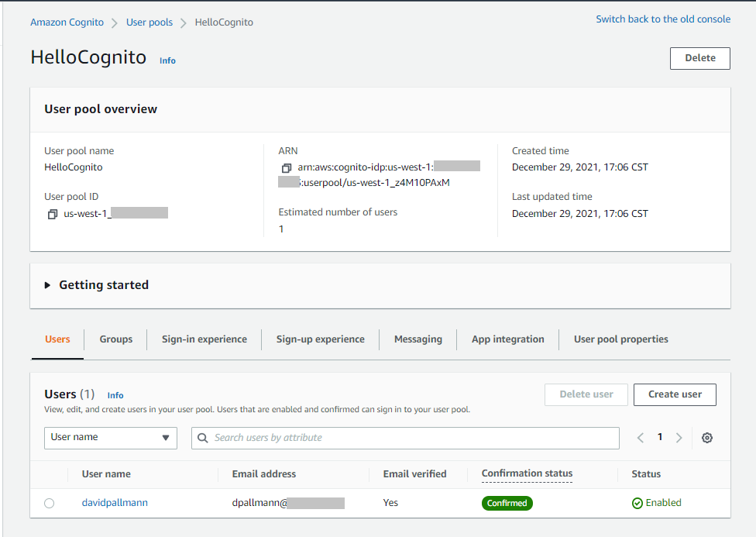756x537 pixels.
Task: Click the estimated number of users value 1
Action: click(x=281, y=229)
